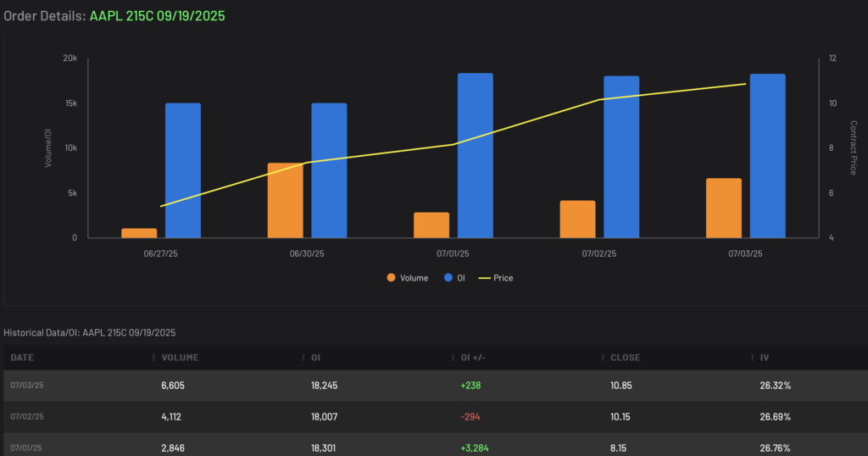Click the 8.15 close price cell
Screen dimensions: 868x456
(x=618, y=448)
